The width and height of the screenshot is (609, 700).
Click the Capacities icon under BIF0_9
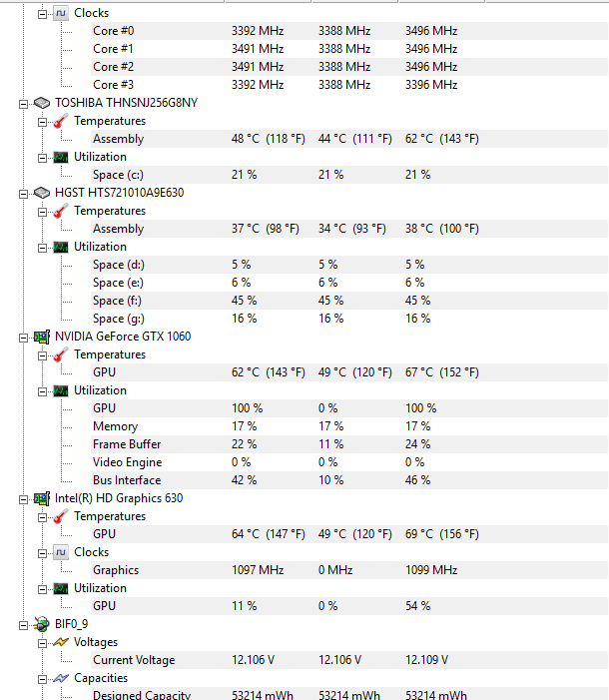tap(60, 678)
